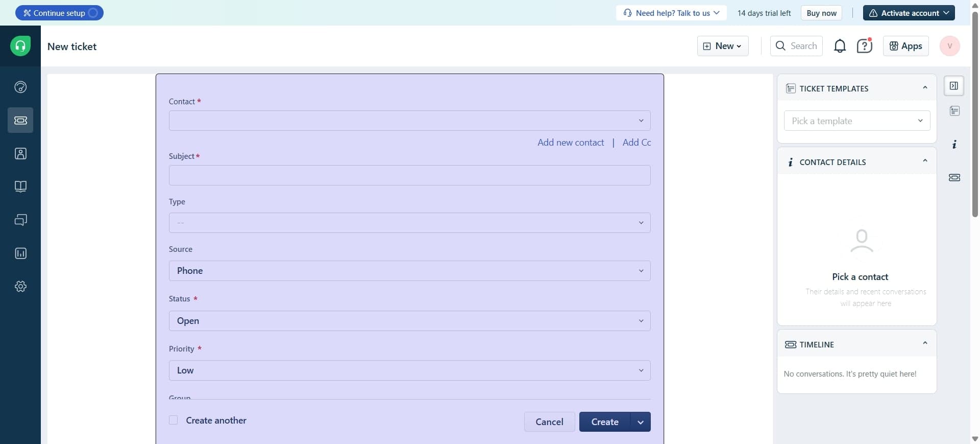
Task: Open the Activate account menu
Action: click(909, 13)
